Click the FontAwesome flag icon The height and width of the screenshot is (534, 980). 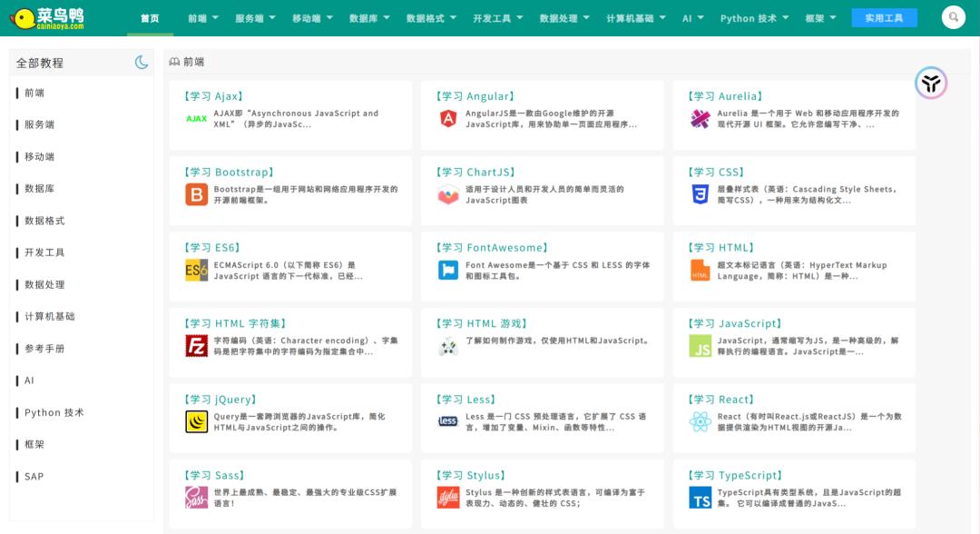pyautogui.click(x=448, y=270)
